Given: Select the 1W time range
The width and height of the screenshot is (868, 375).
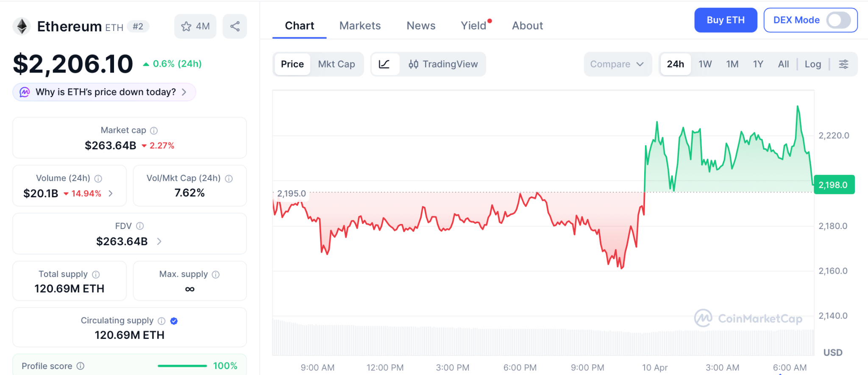Looking at the screenshot, I should tap(705, 64).
